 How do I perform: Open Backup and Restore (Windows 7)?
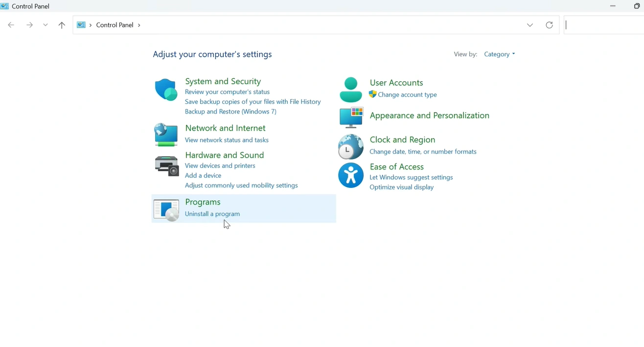230,112
